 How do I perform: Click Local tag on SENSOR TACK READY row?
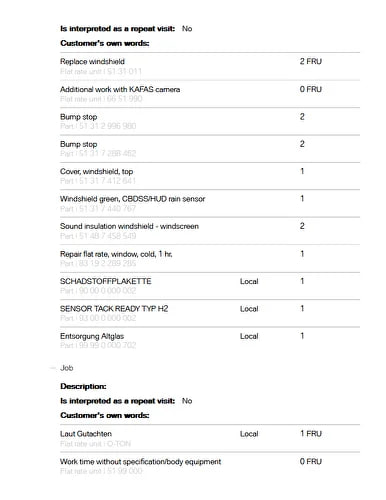pos(249,309)
